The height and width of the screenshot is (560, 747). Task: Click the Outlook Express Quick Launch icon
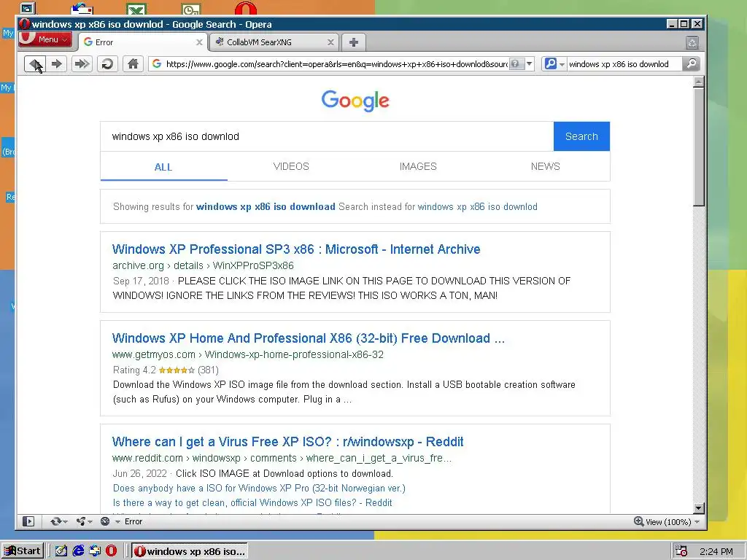[x=95, y=551]
